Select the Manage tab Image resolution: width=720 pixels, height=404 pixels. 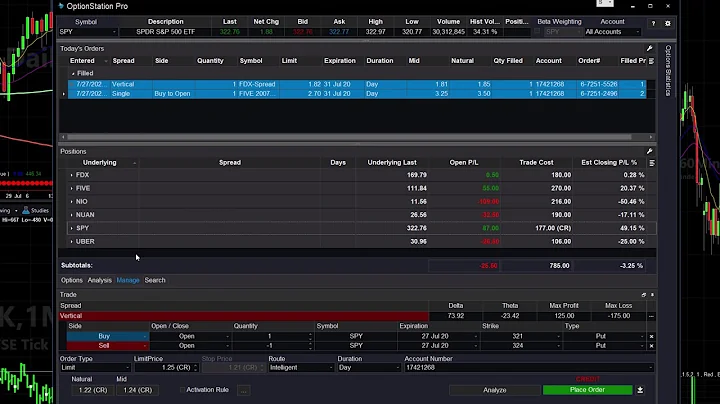(128, 280)
